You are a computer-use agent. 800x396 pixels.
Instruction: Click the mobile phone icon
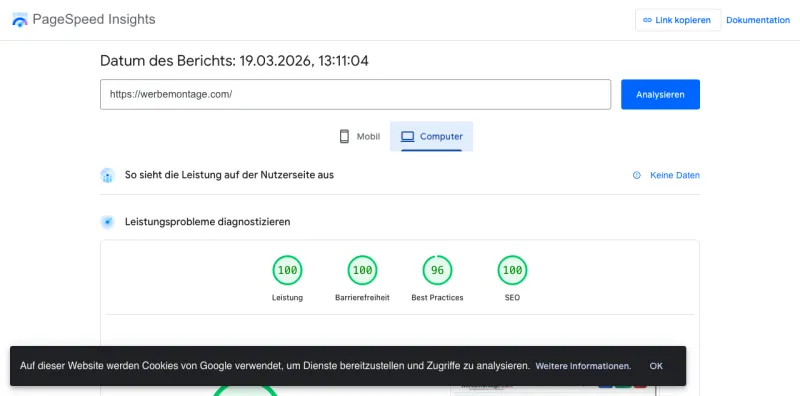(x=344, y=136)
